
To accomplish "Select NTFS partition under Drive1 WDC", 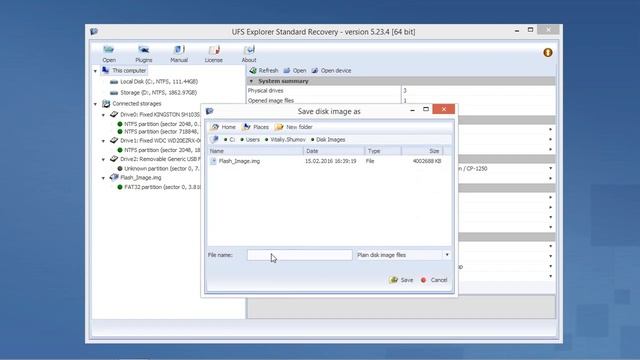I will [162, 150].
